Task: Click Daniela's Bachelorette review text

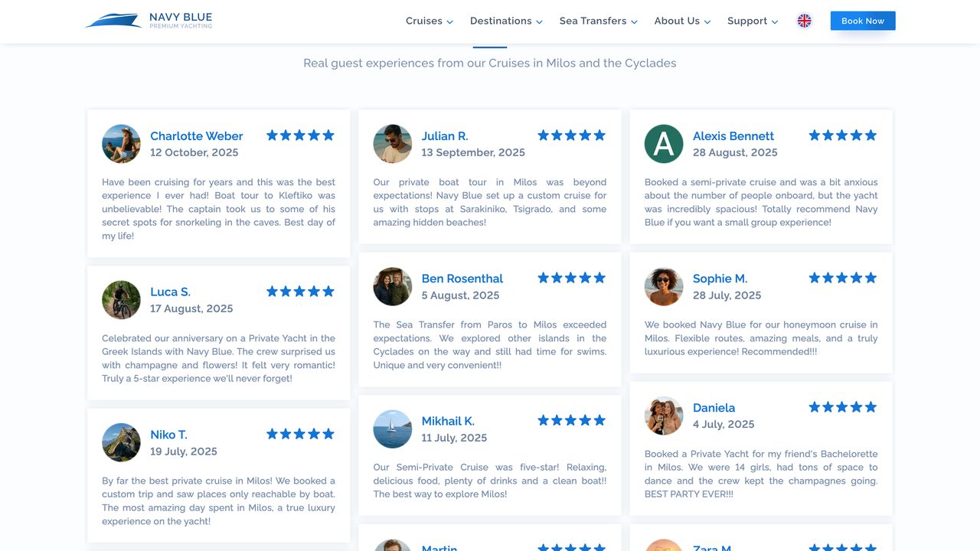Action: pyautogui.click(x=761, y=474)
